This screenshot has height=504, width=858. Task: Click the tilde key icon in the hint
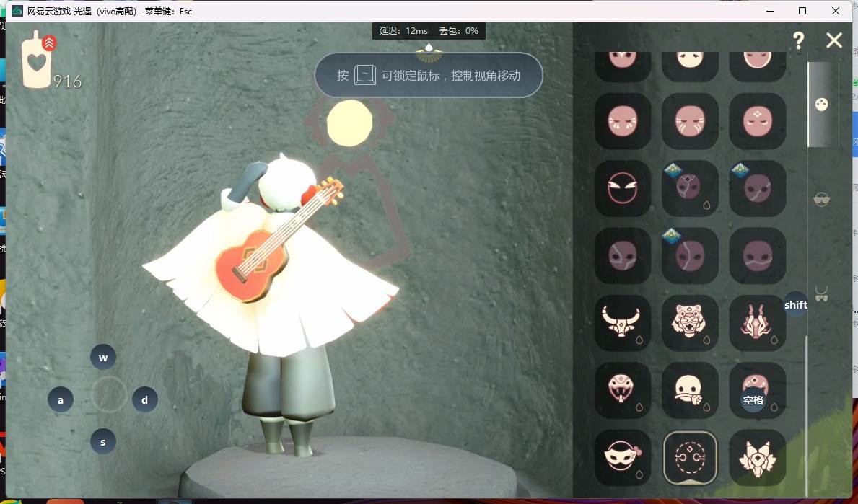[x=365, y=75]
